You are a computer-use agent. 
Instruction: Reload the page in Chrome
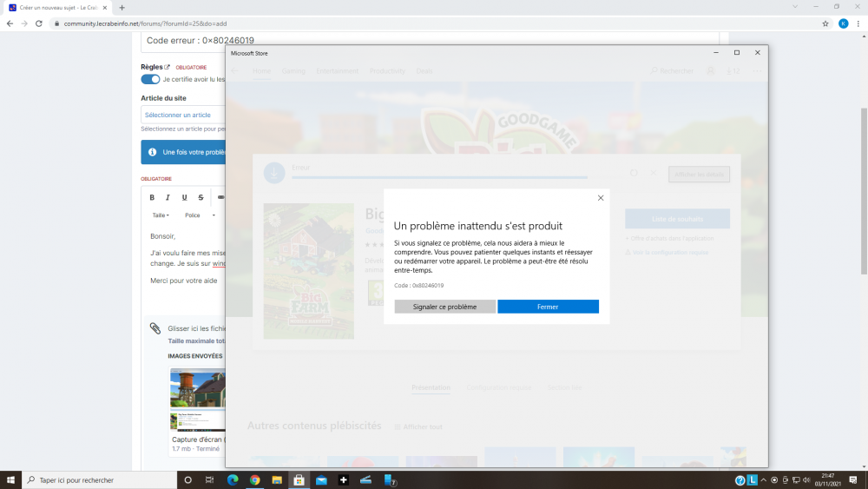coord(39,23)
